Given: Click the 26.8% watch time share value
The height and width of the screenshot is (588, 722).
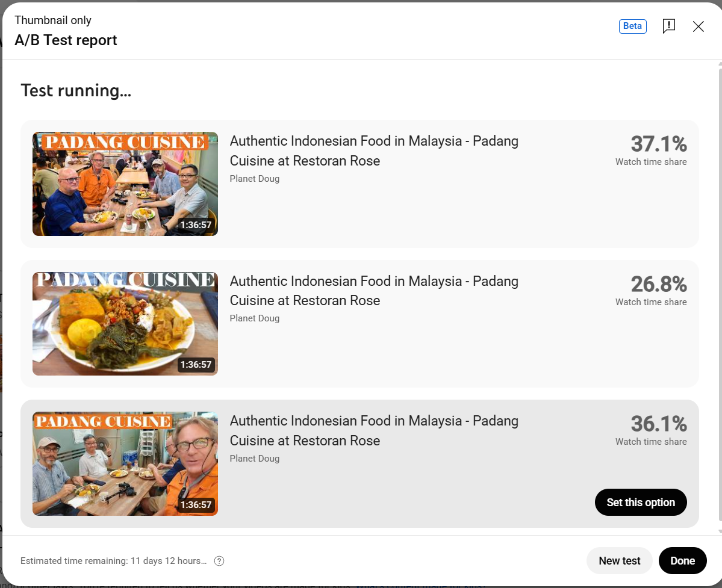Looking at the screenshot, I should click(658, 284).
